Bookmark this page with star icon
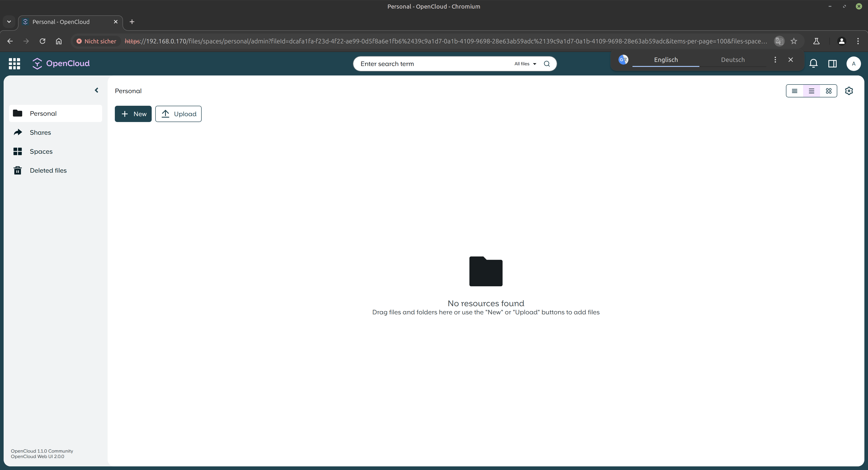868x470 pixels. point(794,41)
